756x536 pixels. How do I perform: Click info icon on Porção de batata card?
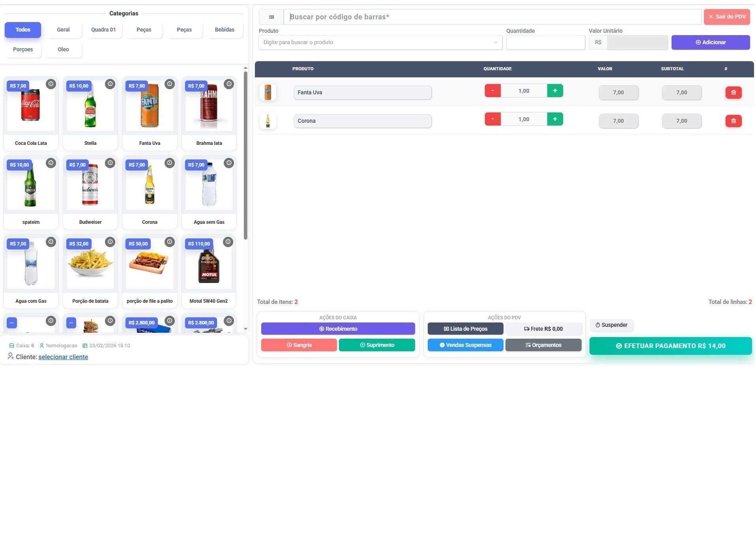(x=110, y=242)
